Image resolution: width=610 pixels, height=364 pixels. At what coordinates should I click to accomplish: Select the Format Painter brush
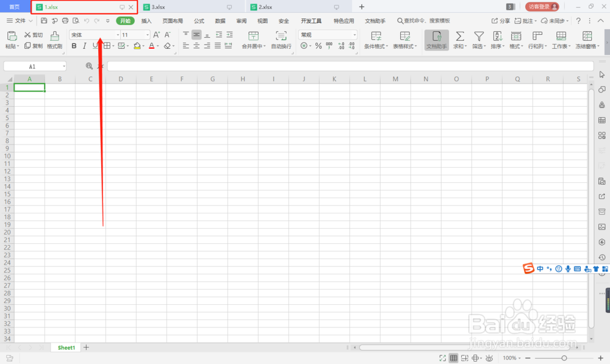point(54,36)
